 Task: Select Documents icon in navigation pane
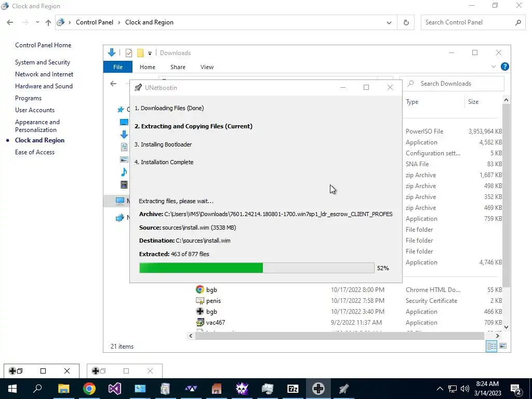click(124, 147)
